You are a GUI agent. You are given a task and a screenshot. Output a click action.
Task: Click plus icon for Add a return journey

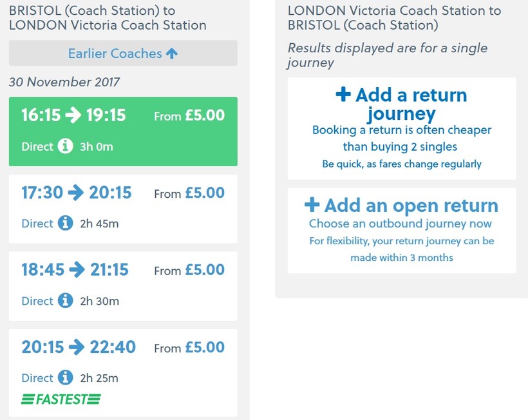(343, 95)
